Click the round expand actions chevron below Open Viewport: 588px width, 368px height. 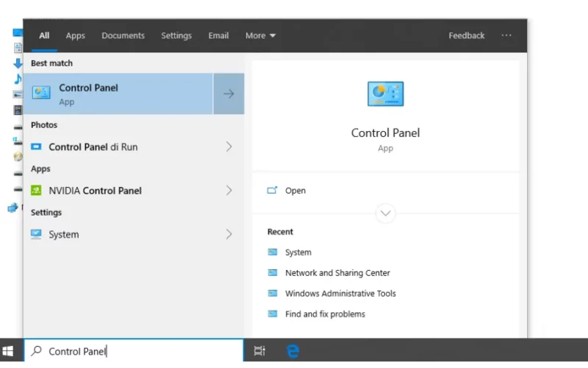coord(385,213)
